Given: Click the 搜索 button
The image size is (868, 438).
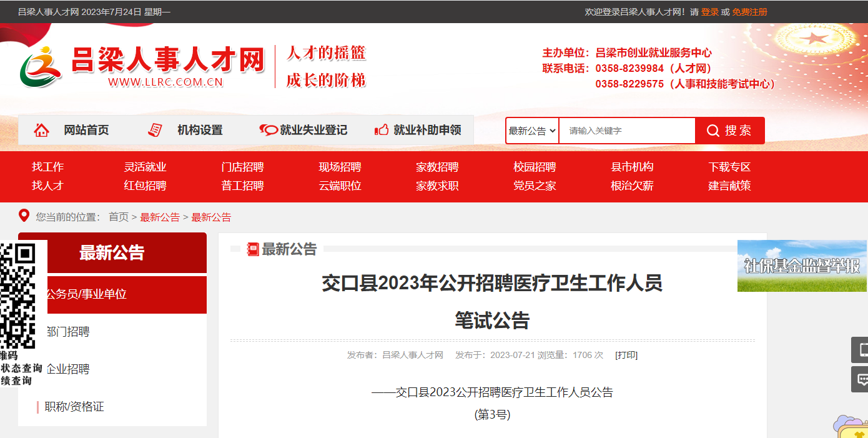Looking at the screenshot, I should coord(729,131).
